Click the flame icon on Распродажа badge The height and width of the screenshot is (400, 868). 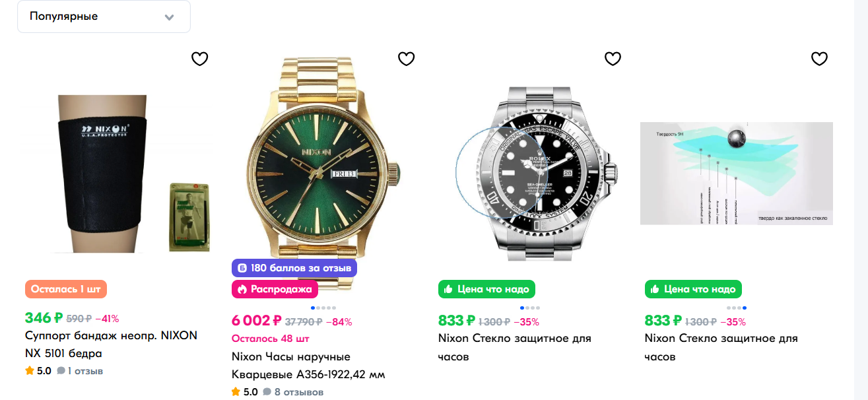pos(242,289)
